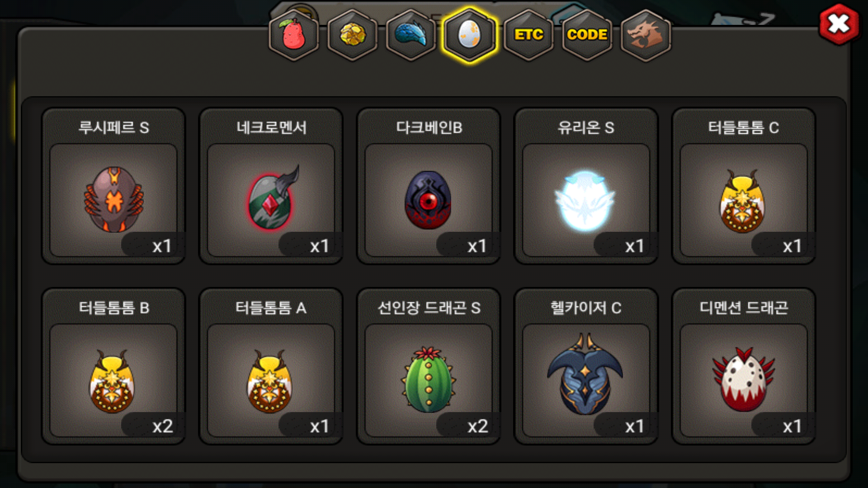This screenshot has width=868, height=488.
Task: Click the x2 count badge on 터들톰톰 B
Action: (x=162, y=426)
